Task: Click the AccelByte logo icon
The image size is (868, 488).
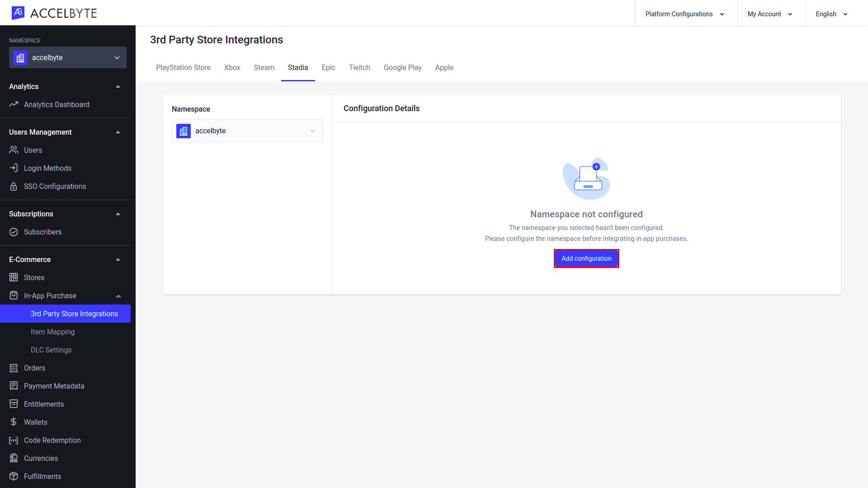Action: point(16,13)
